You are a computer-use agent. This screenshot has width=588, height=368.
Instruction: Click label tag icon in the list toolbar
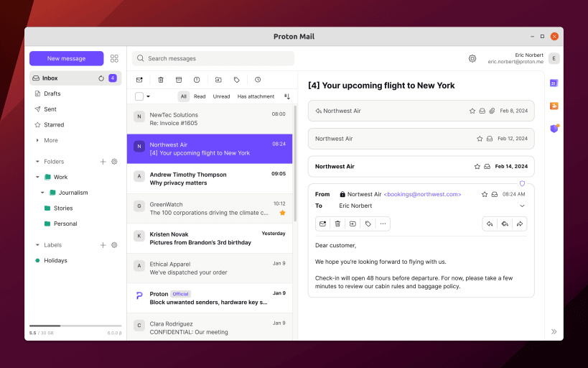pyautogui.click(x=237, y=80)
